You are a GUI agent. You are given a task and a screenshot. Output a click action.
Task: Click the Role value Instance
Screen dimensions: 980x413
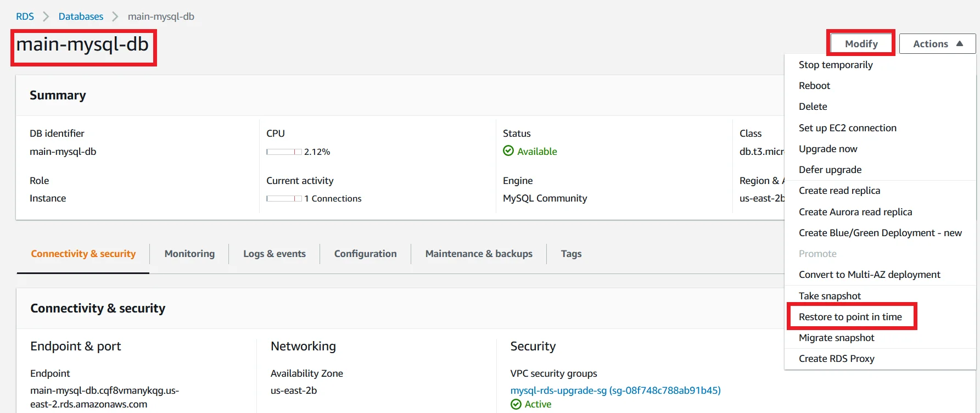point(48,198)
